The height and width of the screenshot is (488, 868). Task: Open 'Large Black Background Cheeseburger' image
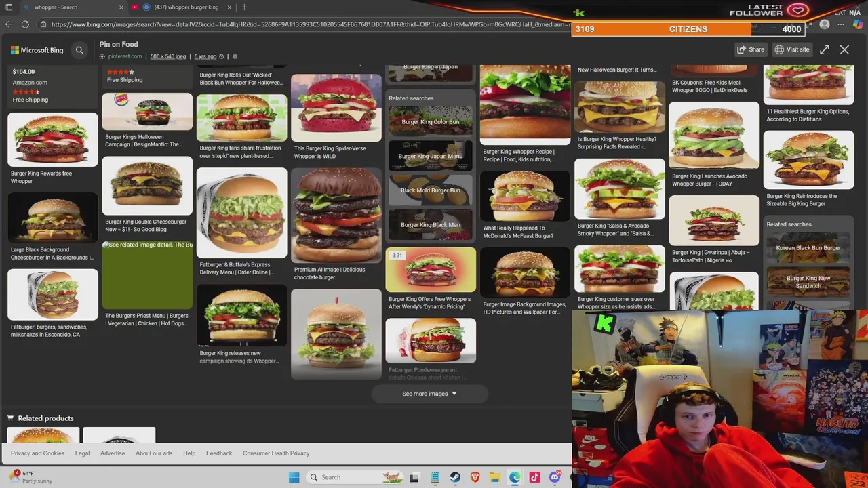tap(53, 218)
